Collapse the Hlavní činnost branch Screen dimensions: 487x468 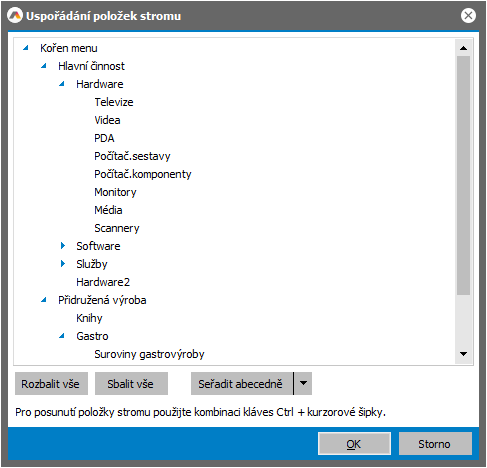tap(44, 66)
